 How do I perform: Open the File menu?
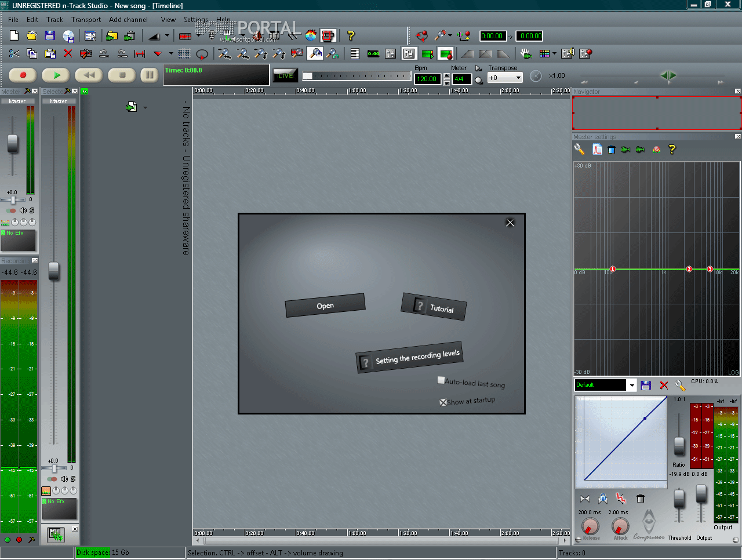coord(13,20)
